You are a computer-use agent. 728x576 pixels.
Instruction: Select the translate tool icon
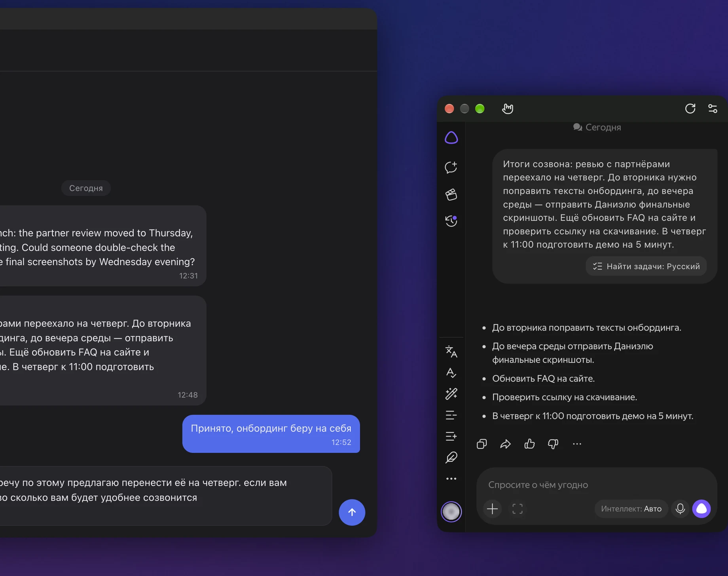(451, 352)
